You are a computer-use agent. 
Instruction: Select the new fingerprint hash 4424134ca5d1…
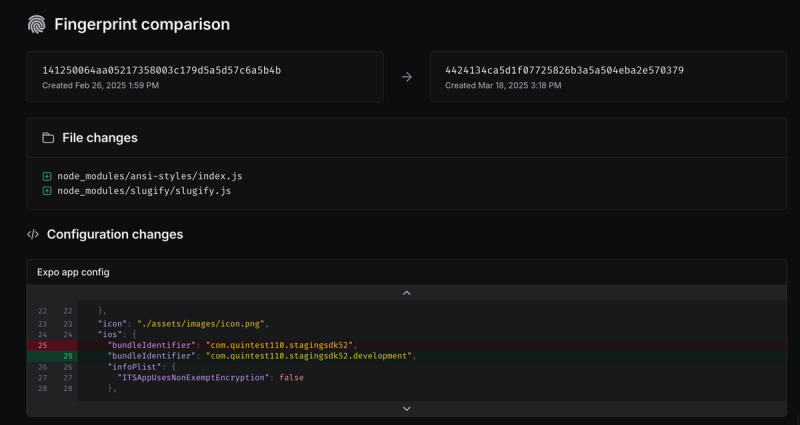[x=564, y=70]
